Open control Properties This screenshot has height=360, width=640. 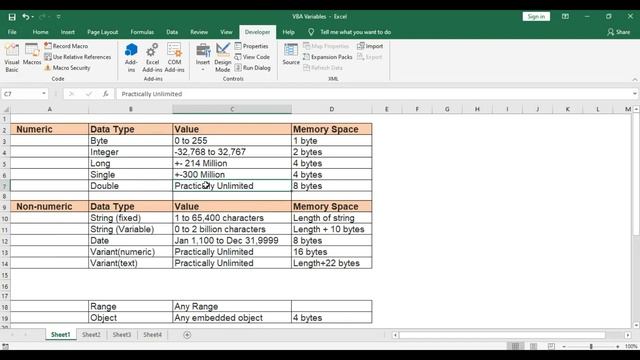point(251,46)
